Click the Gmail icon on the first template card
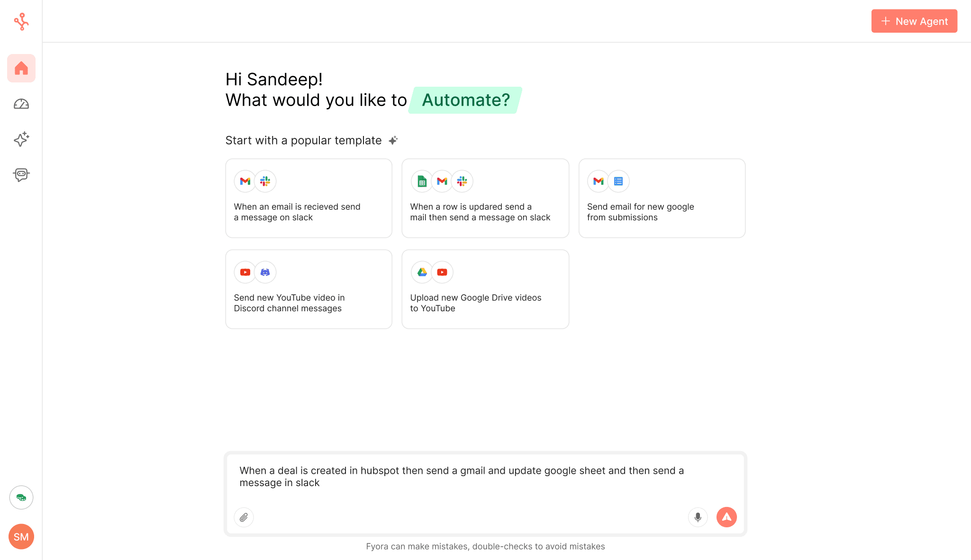The image size is (971, 560). point(245,181)
